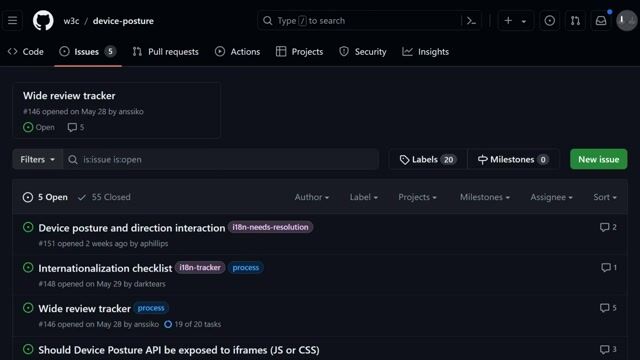640x360 pixels.
Task: Open comments on iframes issue row
Action: point(608,349)
